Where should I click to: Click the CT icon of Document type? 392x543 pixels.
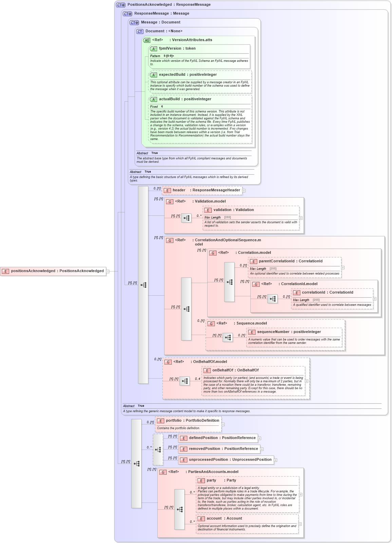(x=140, y=32)
